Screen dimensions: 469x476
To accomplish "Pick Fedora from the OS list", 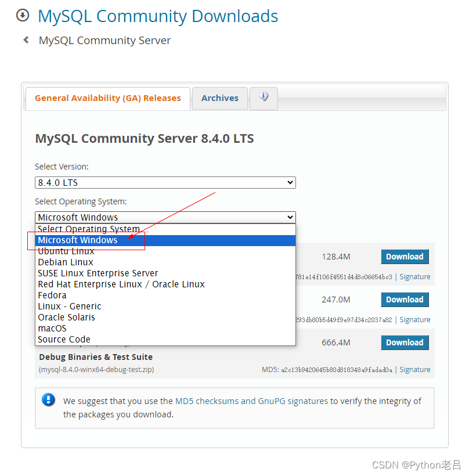I will tap(165, 295).
